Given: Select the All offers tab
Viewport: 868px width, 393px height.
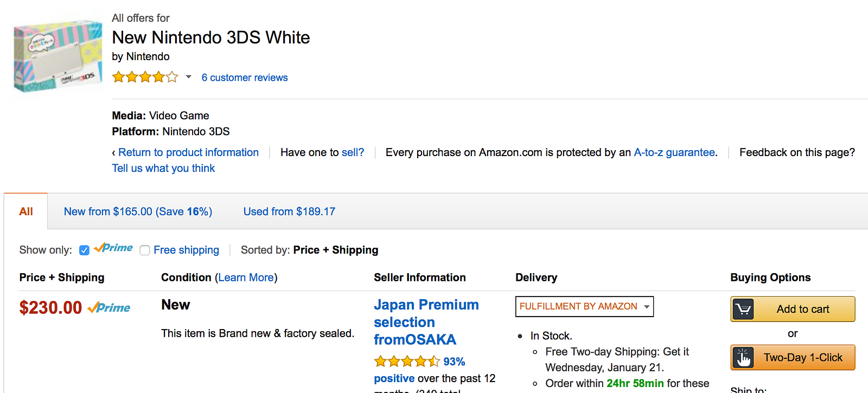Looking at the screenshot, I should pos(26,211).
